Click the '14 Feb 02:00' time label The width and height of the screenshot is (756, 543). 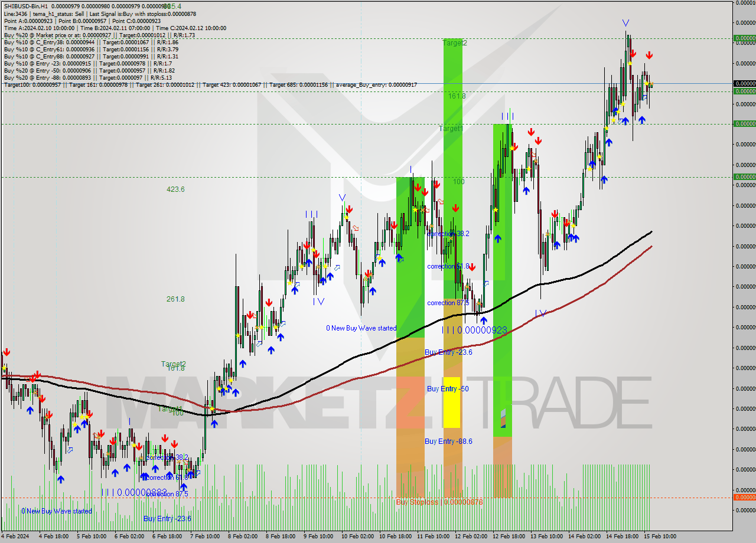tap(584, 537)
